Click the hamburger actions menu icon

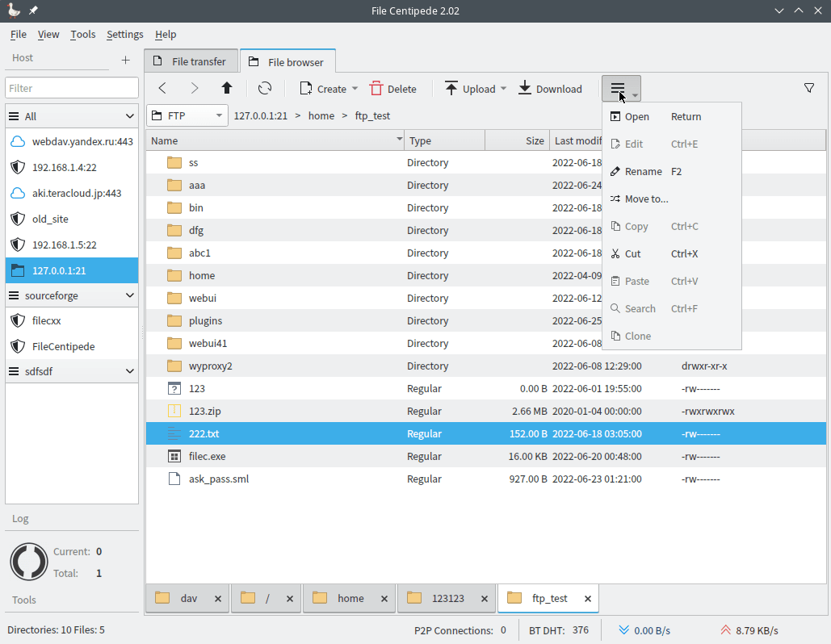coord(618,87)
